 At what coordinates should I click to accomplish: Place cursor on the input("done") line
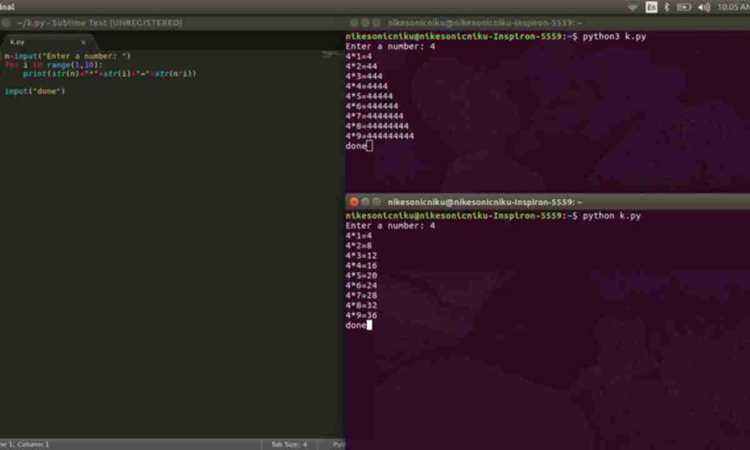pyautogui.click(x=34, y=91)
